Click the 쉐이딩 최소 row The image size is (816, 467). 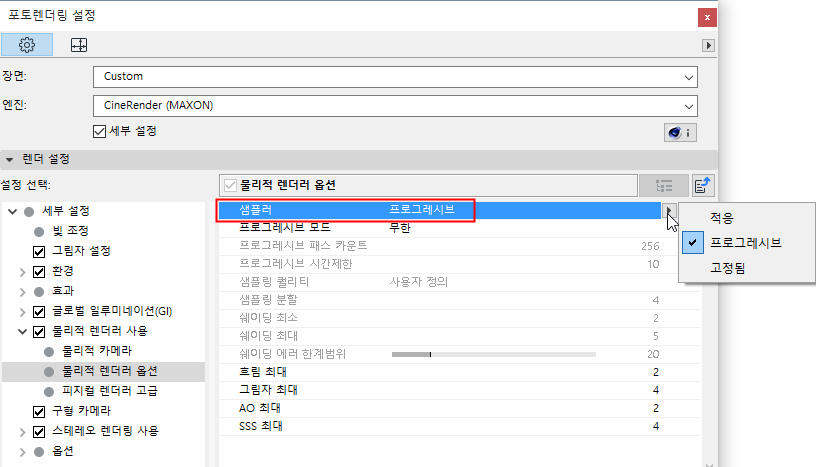pos(460,318)
